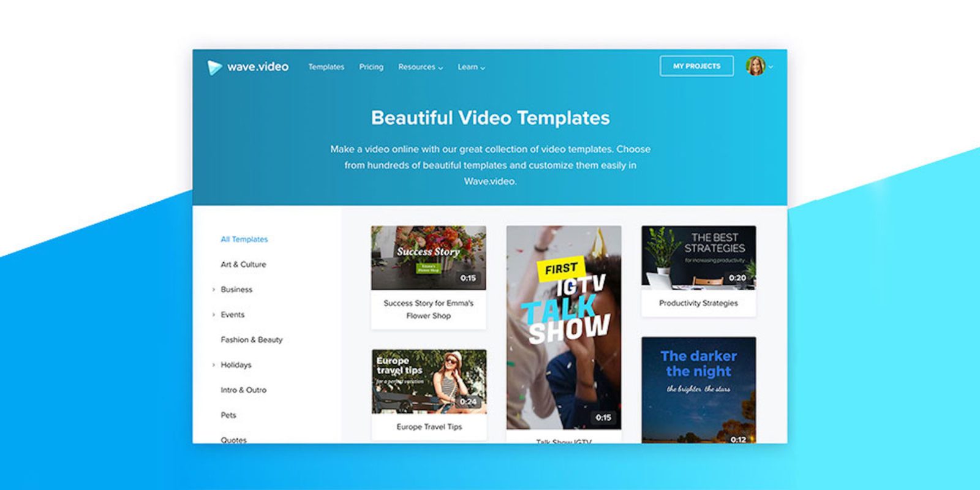The image size is (980, 490).
Task: Select the Fashion & Beauty category
Action: (x=251, y=340)
